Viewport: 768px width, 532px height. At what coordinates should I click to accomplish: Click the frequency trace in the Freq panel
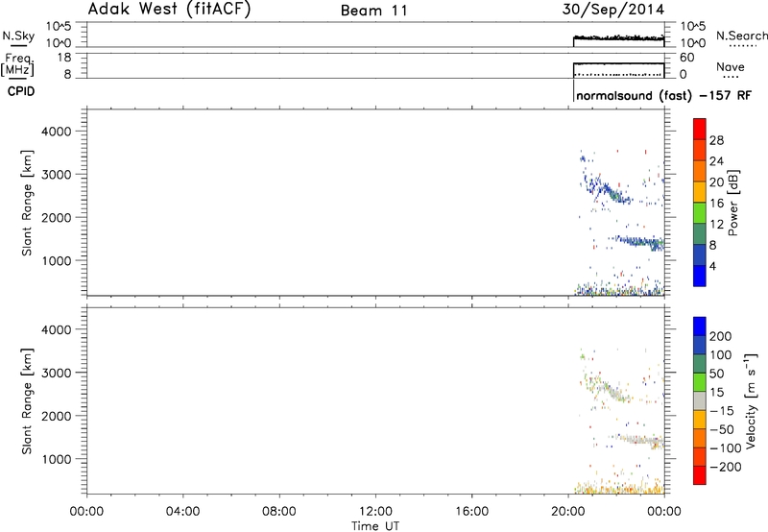click(618, 63)
